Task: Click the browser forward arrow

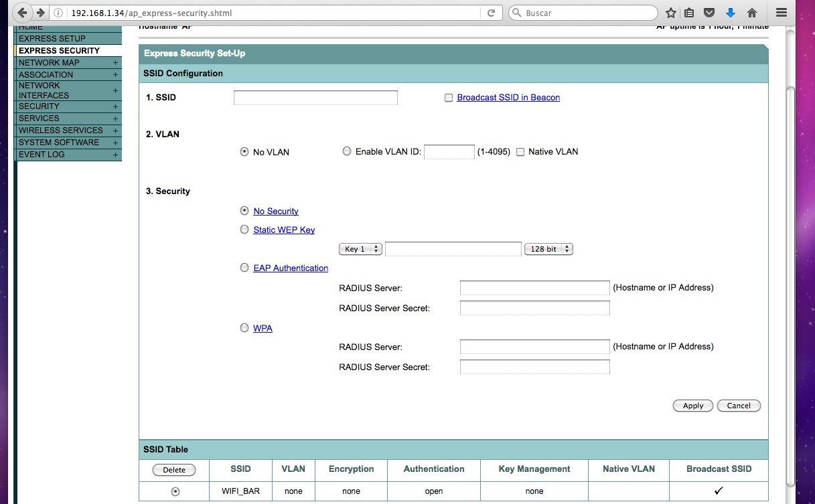Action: click(x=40, y=12)
